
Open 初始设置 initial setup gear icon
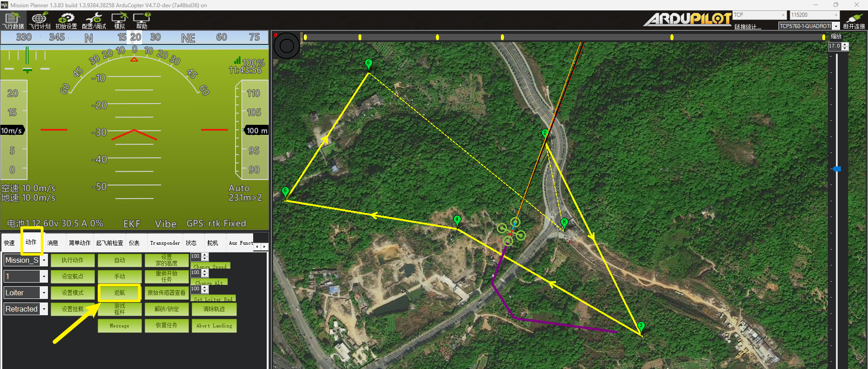tap(66, 21)
